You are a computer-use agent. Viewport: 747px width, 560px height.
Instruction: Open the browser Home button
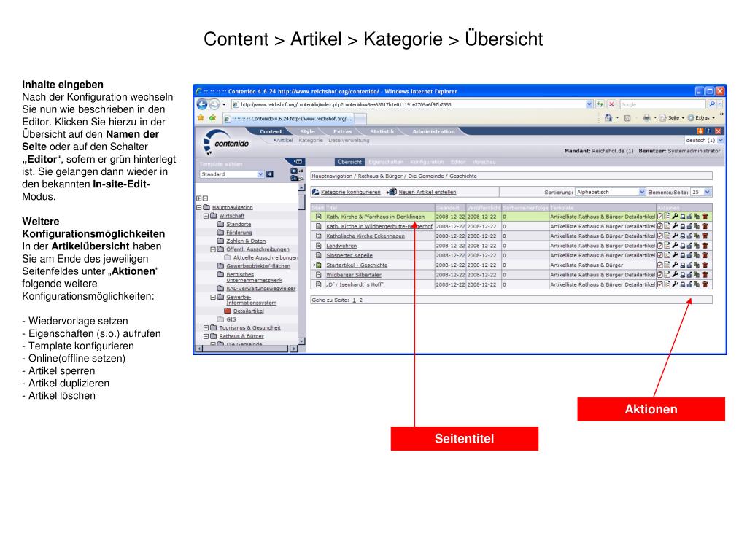[x=609, y=117]
